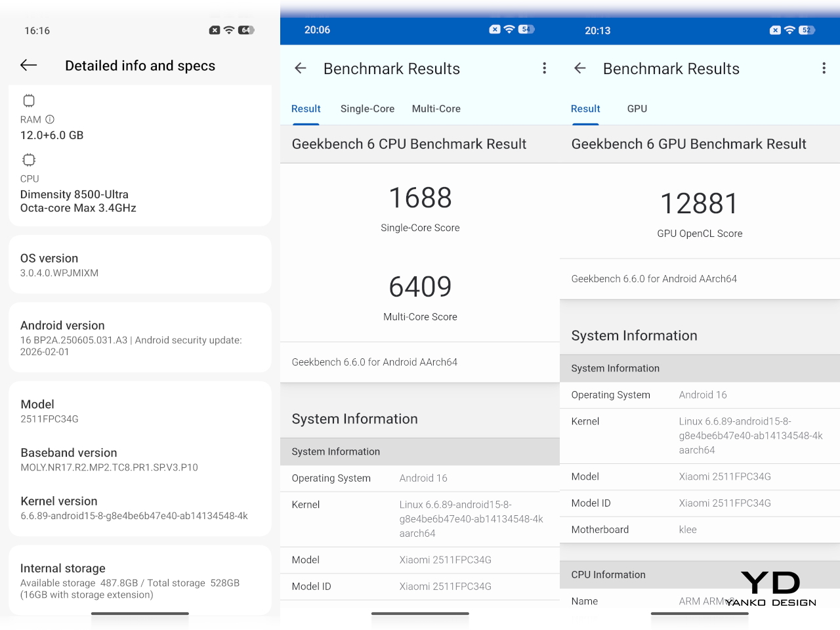Open the GPU tab
Viewport: 840px width, 630px height.
tap(637, 109)
